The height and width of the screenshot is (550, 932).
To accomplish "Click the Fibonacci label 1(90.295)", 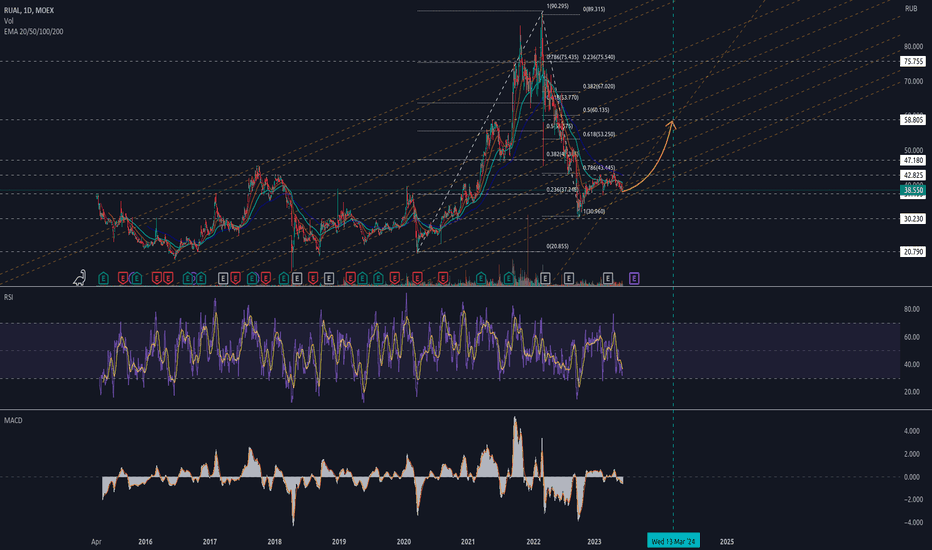I will pyautogui.click(x=557, y=6).
